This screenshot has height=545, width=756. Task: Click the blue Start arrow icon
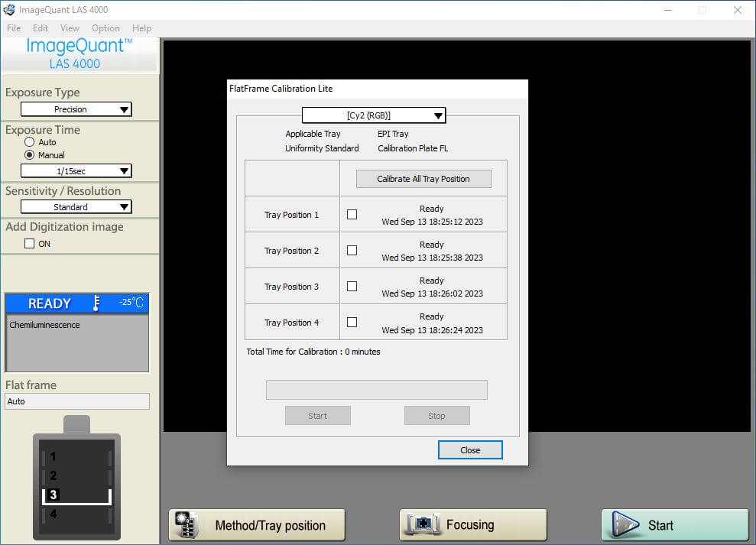pyautogui.click(x=625, y=525)
